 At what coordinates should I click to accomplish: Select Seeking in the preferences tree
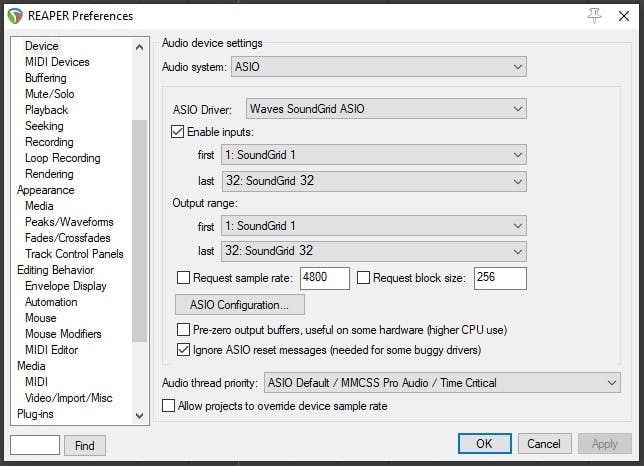click(x=44, y=126)
